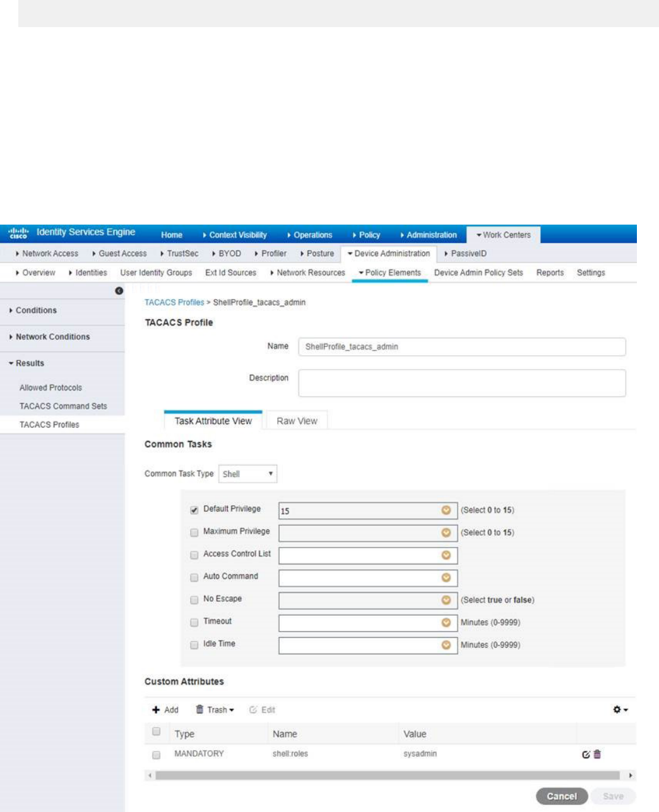Click the Cisco logo icon
The image size is (659, 812).
[18, 234]
